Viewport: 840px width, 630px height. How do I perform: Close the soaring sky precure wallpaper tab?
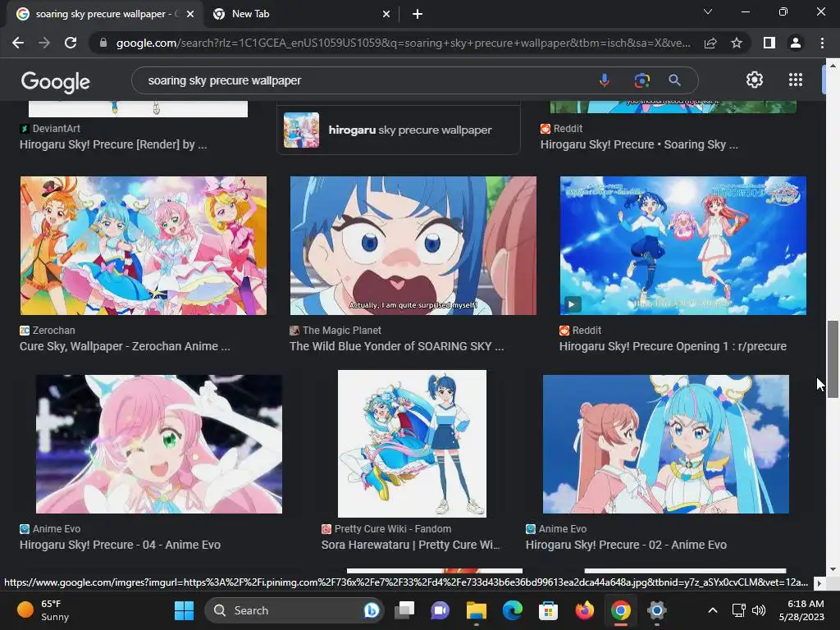click(190, 14)
